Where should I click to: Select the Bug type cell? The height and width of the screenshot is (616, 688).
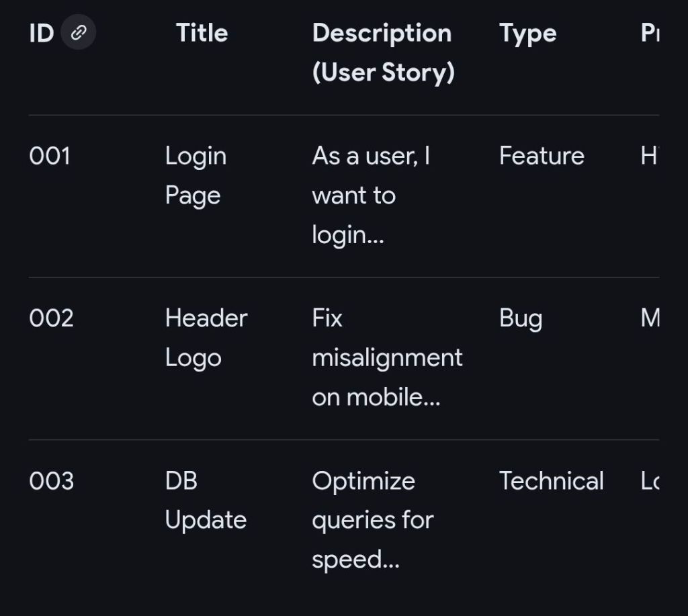coord(520,318)
